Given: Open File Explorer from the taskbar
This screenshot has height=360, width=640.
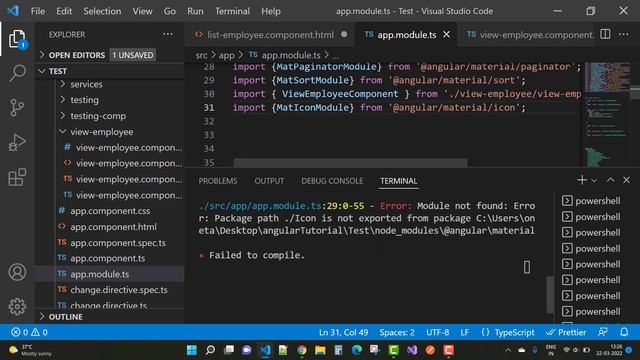Looking at the screenshot, I should (320, 350).
